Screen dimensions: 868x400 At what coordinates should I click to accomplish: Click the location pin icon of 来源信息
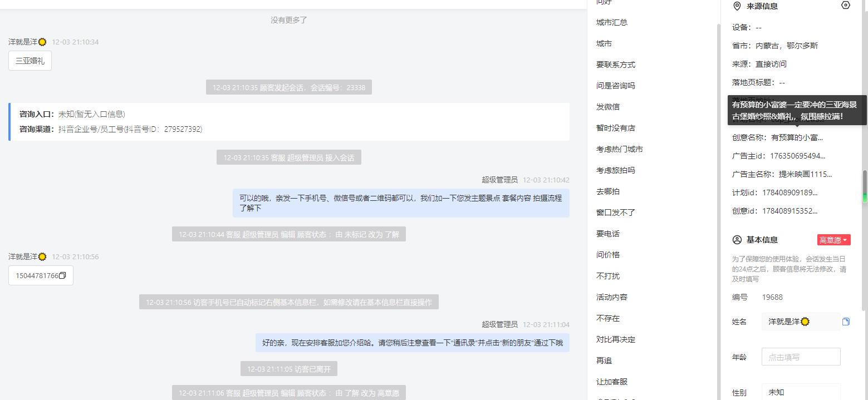tap(737, 6)
